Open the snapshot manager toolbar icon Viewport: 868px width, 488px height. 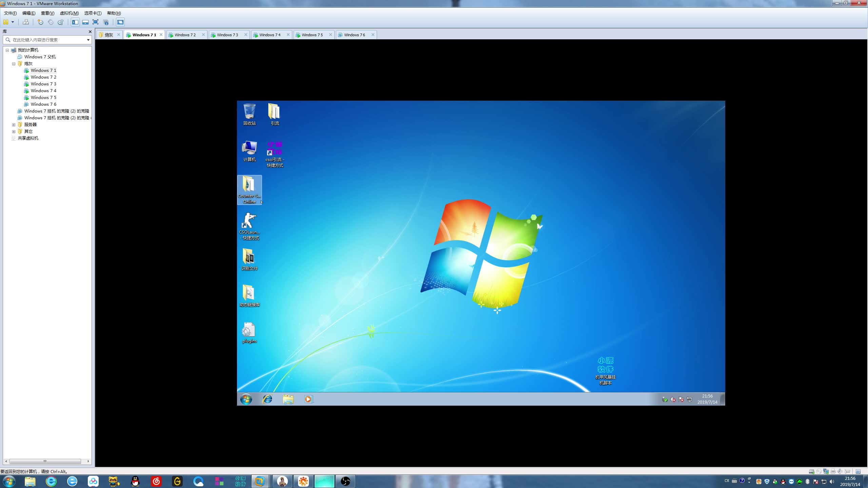(61, 22)
